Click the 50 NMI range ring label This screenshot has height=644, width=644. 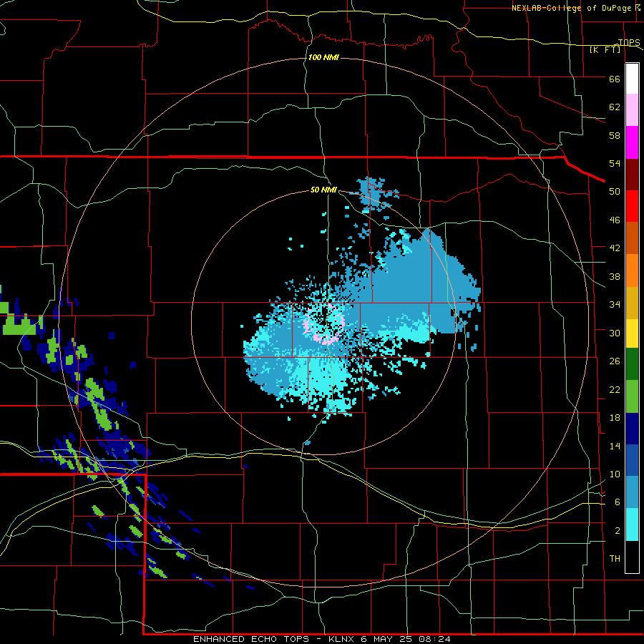[323, 190]
